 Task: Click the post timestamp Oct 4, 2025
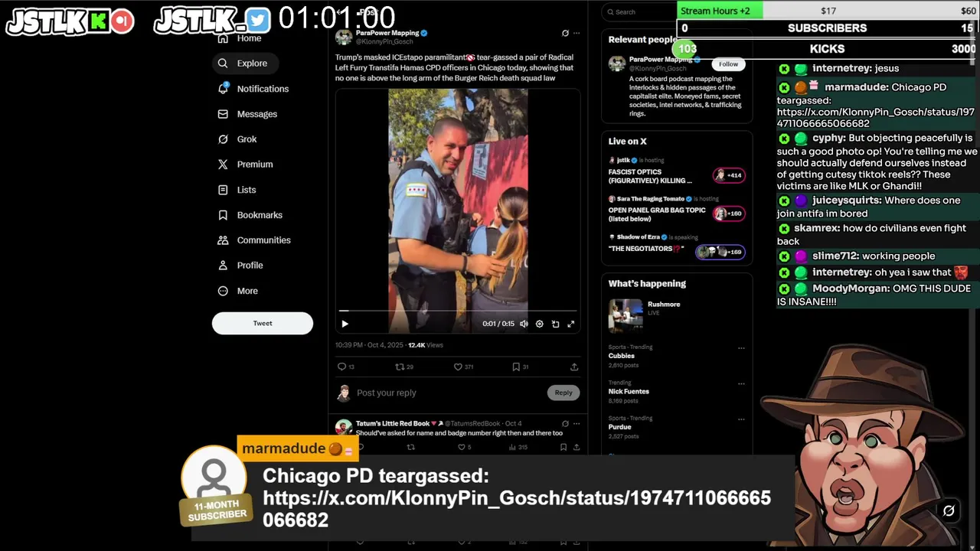pos(369,345)
